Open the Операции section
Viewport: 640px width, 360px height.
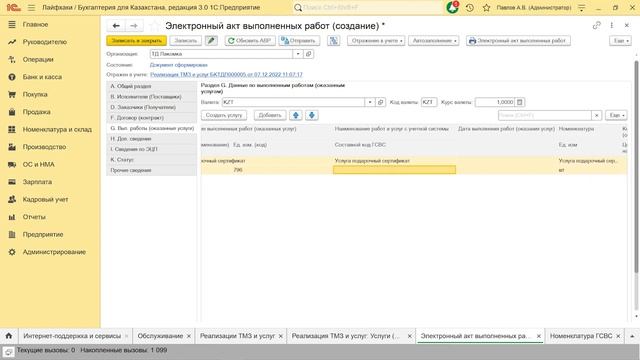(x=38, y=60)
